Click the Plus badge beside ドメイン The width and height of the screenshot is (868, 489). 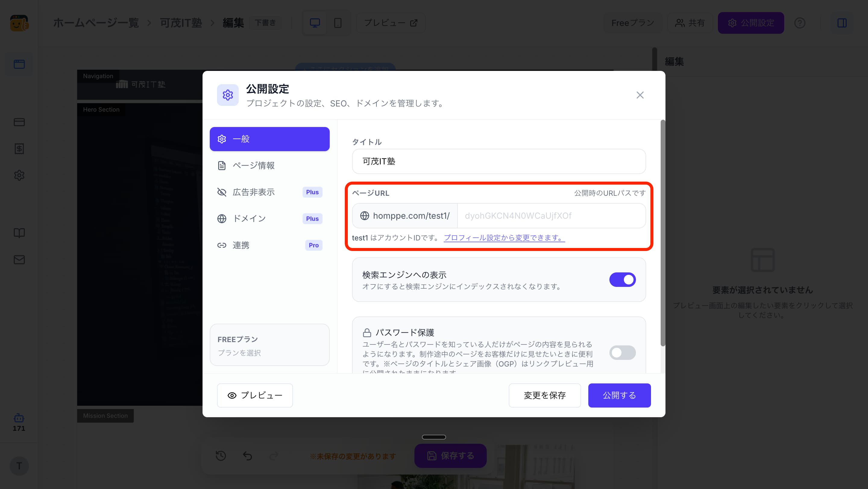(x=312, y=218)
